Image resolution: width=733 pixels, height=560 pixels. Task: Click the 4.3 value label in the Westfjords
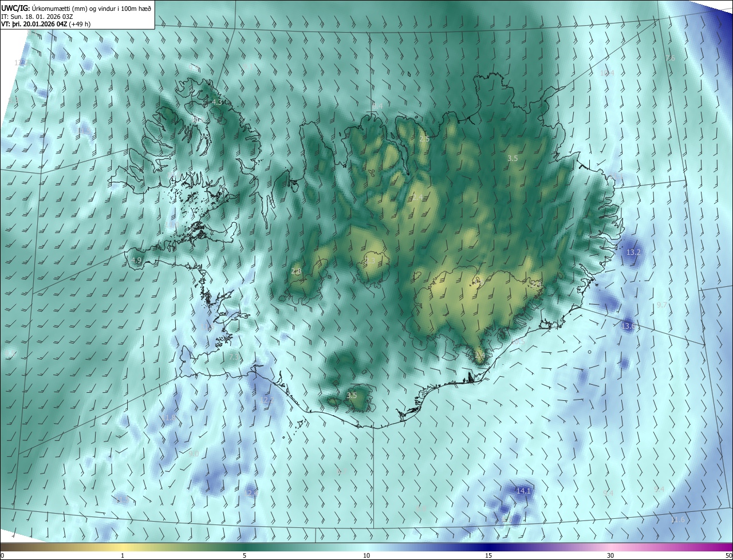click(216, 102)
